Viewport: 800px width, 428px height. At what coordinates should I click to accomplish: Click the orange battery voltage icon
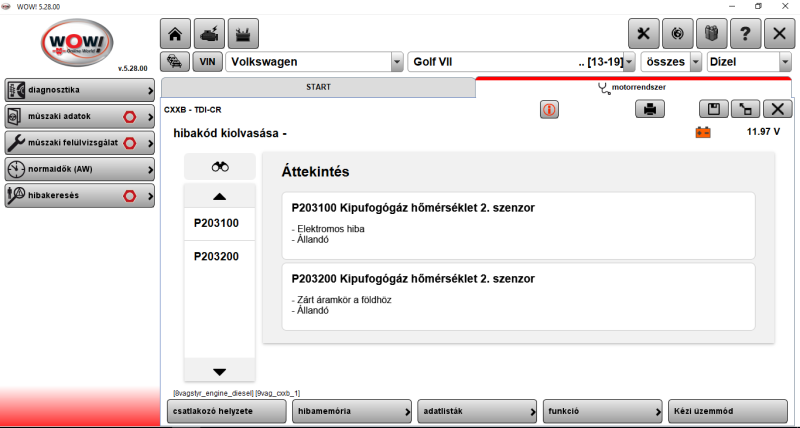pos(703,132)
